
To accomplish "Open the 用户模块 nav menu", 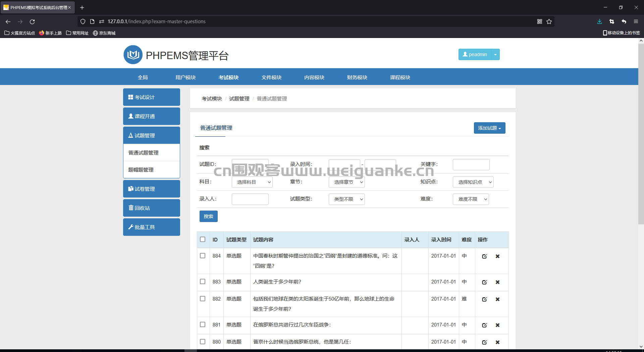I will [x=185, y=77].
